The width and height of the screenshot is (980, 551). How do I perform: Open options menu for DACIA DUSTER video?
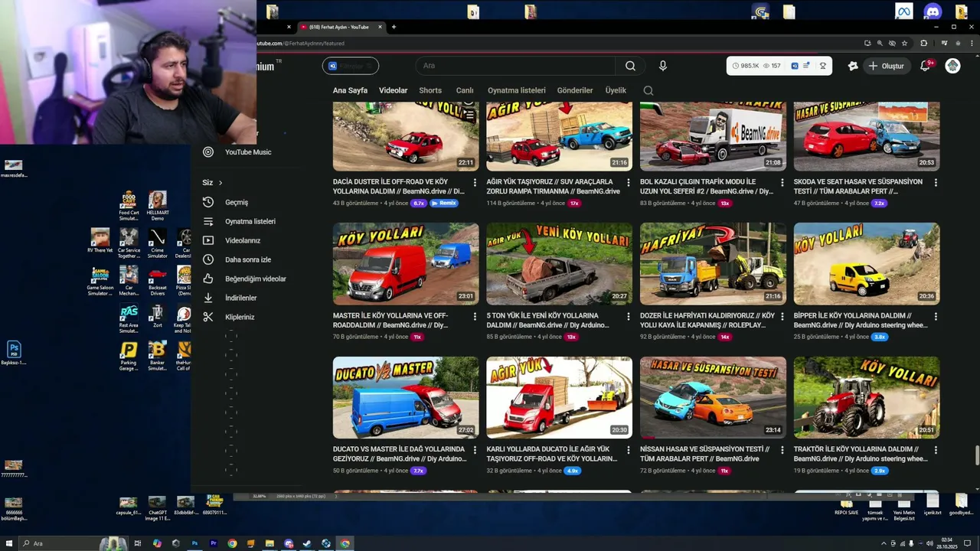click(475, 183)
